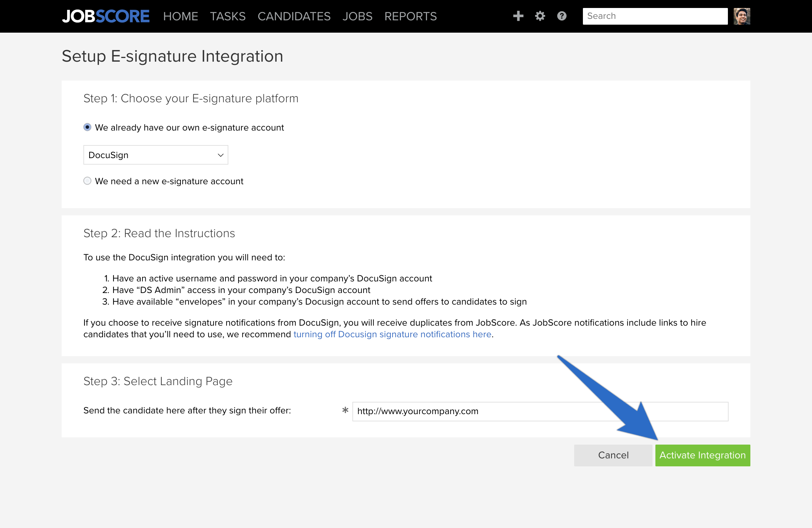Open the JOBS menu
The height and width of the screenshot is (528, 812).
(357, 16)
